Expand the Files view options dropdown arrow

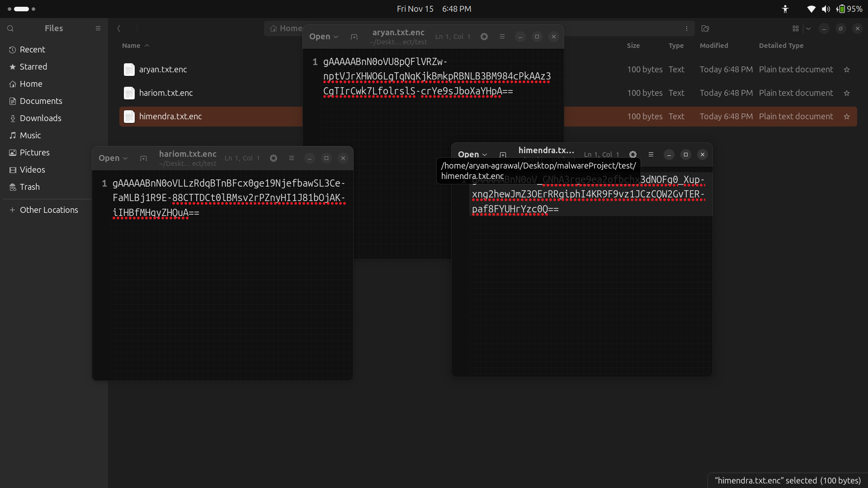pyautogui.click(x=808, y=28)
